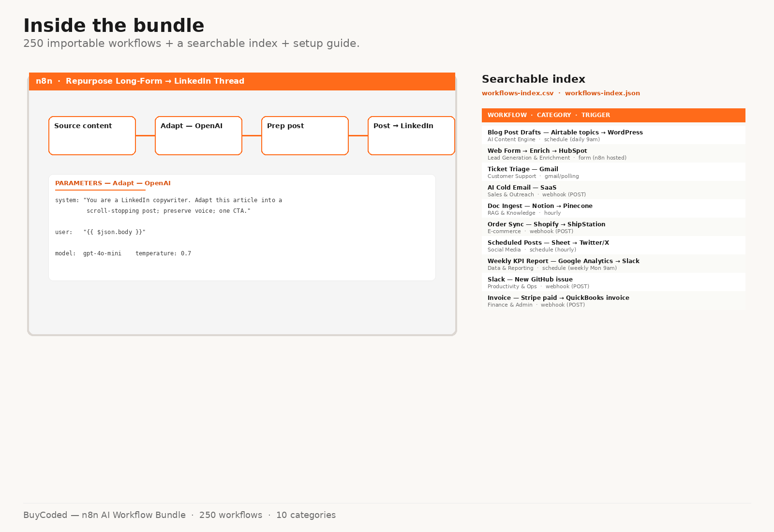
Task: Click the Searchable index heading
Action: coord(534,79)
